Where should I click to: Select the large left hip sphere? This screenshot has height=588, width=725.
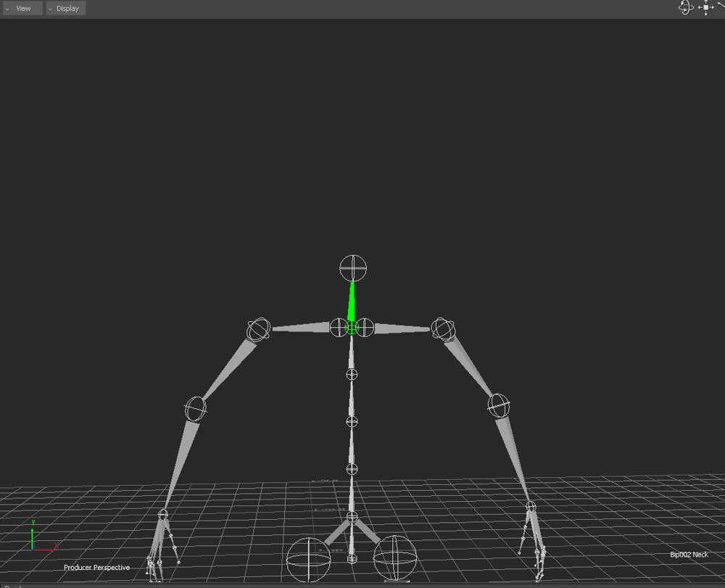[308, 559]
